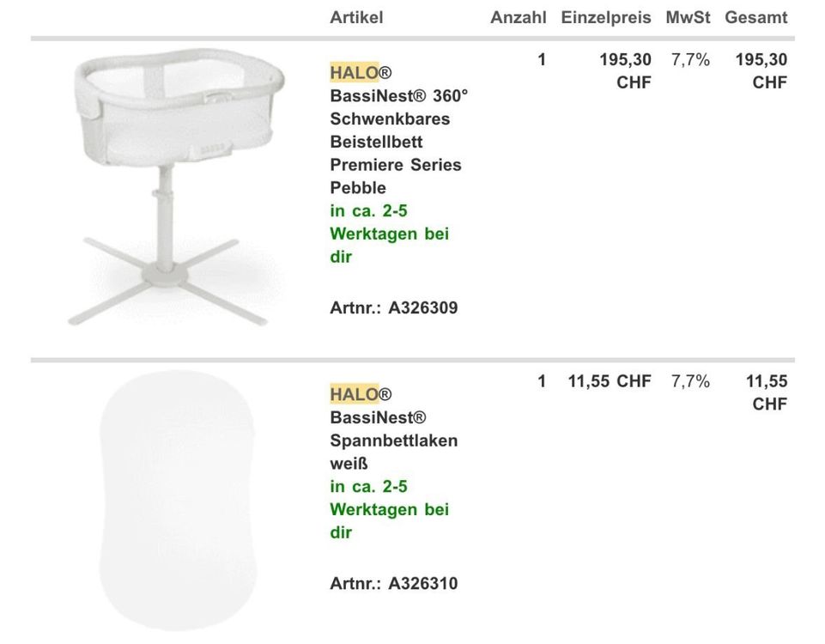The width and height of the screenshot is (825, 644).
Task: Click the delivery time note under Spannbettlaken weiß
Action: [389, 509]
